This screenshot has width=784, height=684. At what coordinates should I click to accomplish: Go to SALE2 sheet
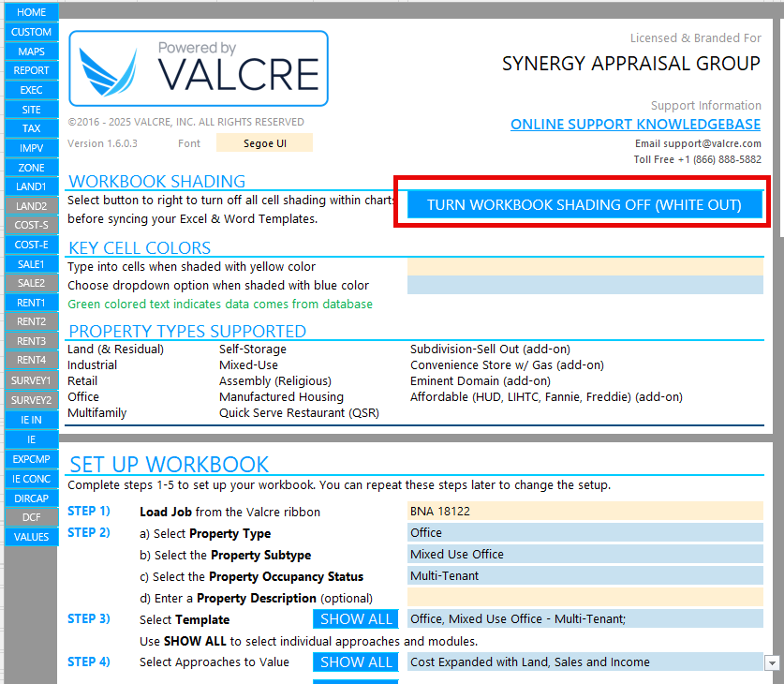32,283
